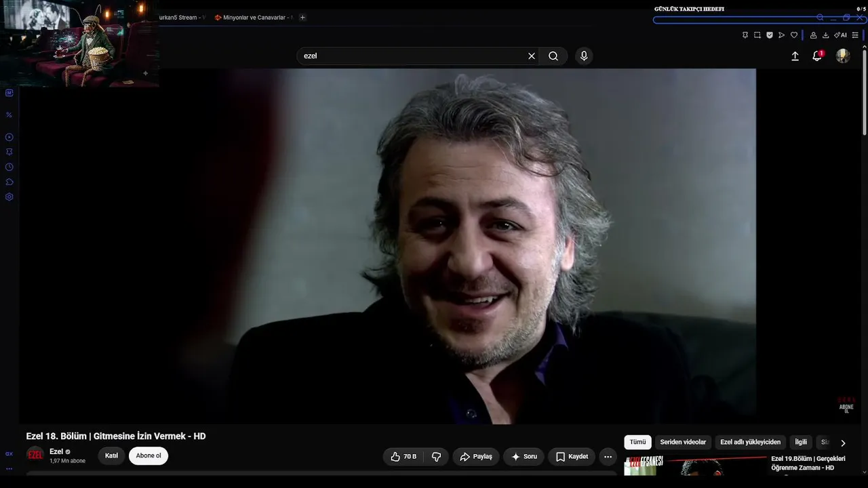Viewport: 868px width, 488px height.
Task: Select the "Seriden videolar" filter chip
Action: [683, 443]
